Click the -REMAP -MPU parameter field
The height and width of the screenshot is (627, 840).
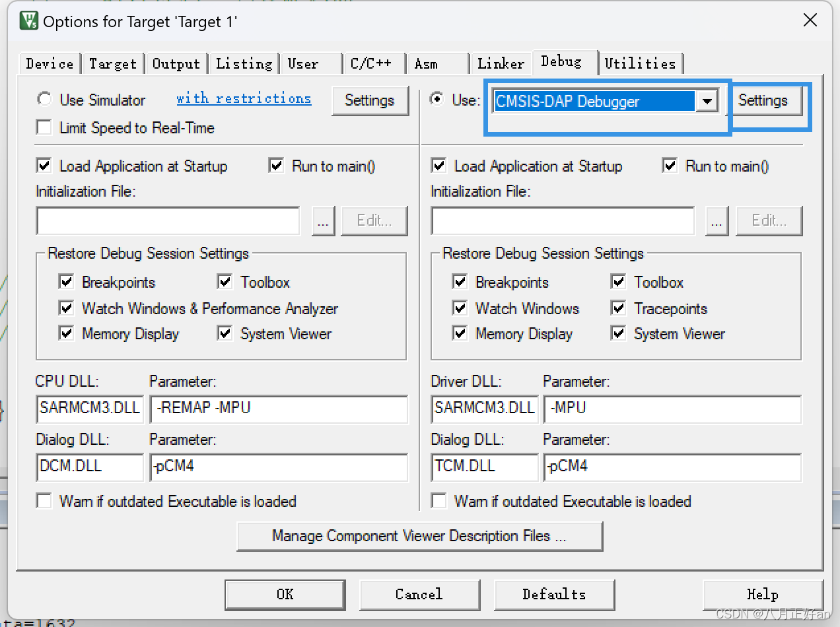point(279,409)
